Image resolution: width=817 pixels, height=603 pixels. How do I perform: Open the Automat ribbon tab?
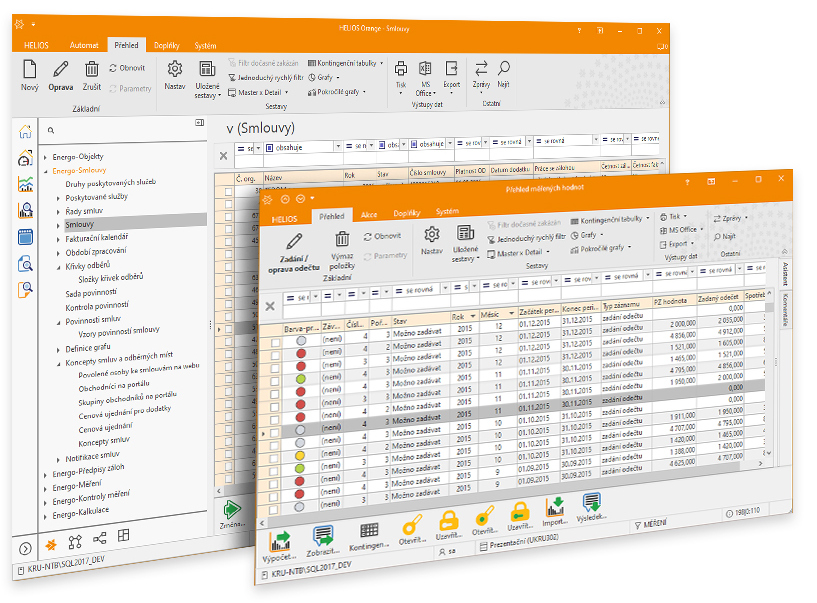point(84,45)
